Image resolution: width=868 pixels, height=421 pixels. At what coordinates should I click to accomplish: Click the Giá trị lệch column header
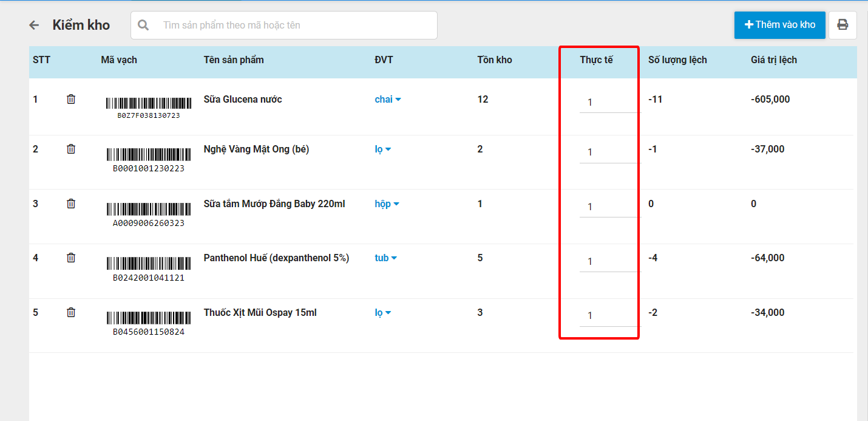click(774, 60)
